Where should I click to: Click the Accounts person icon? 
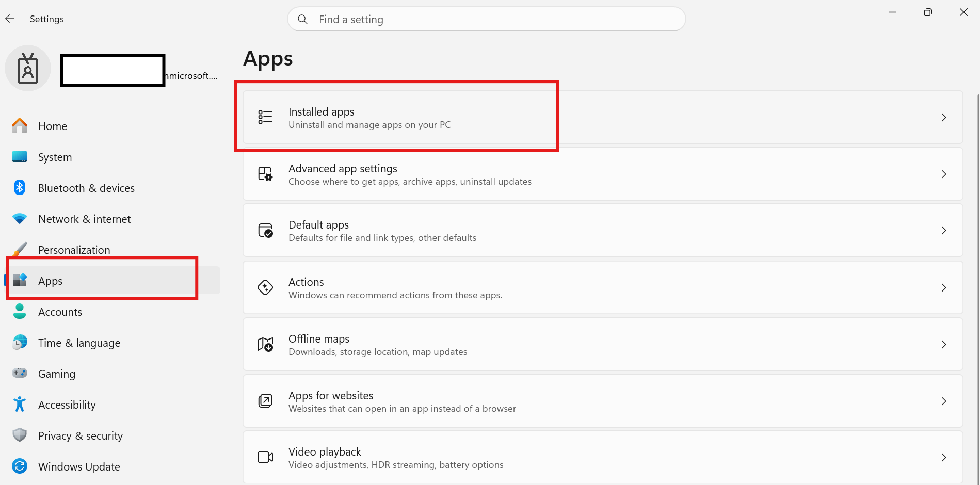point(20,311)
